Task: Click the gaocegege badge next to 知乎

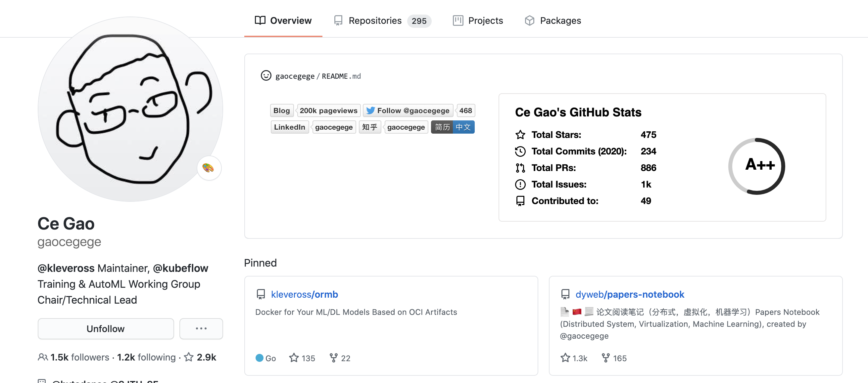Action: coord(406,127)
